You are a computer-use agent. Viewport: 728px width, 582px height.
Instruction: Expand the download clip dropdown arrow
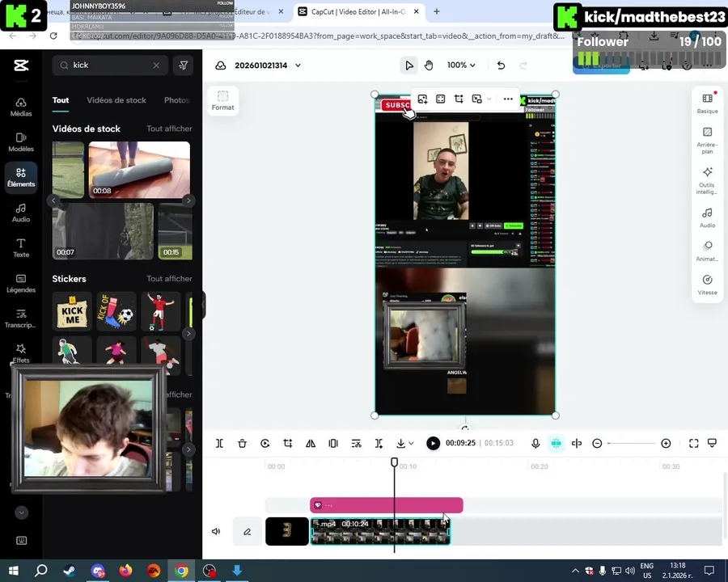pyautogui.click(x=411, y=443)
